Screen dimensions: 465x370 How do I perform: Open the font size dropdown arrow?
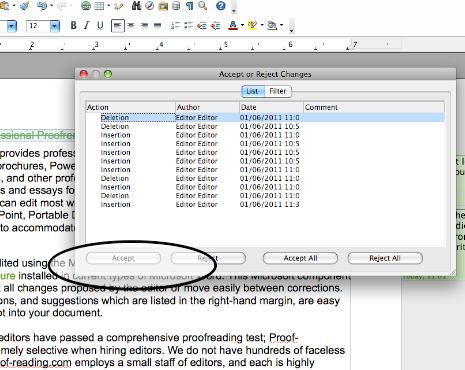coord(55,26)
